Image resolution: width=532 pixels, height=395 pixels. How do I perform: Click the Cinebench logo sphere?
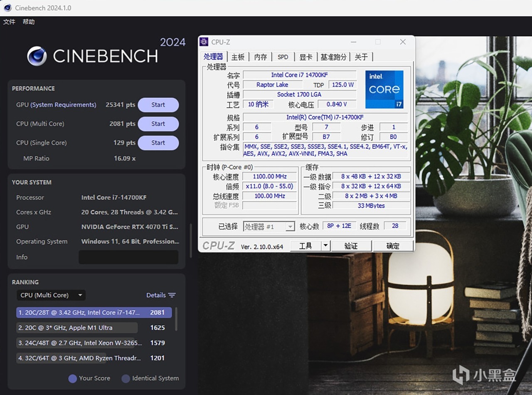(37, 56)
